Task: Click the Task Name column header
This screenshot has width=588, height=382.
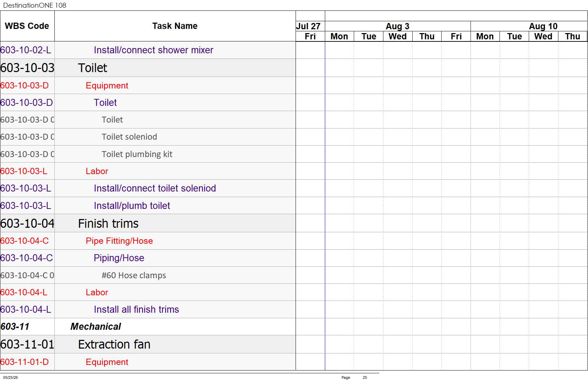Action: 175,26
